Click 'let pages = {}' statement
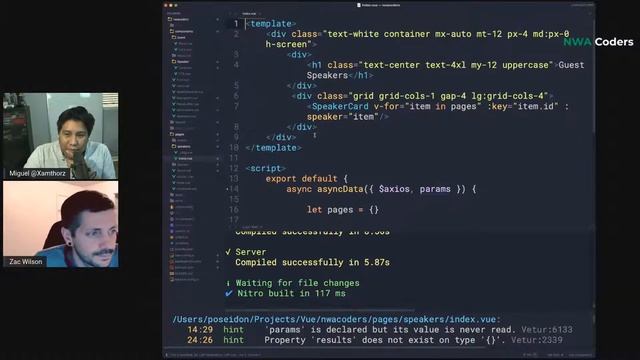The height and width of the screenshot is (360, 640). [x=343, y=210]
